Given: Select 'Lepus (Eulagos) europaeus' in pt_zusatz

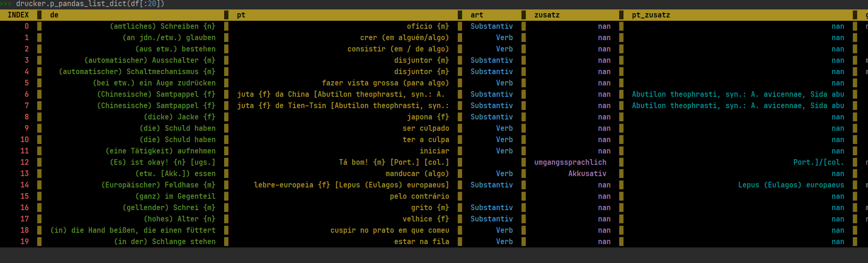Looking at the screenshot, I should [791, 185].
